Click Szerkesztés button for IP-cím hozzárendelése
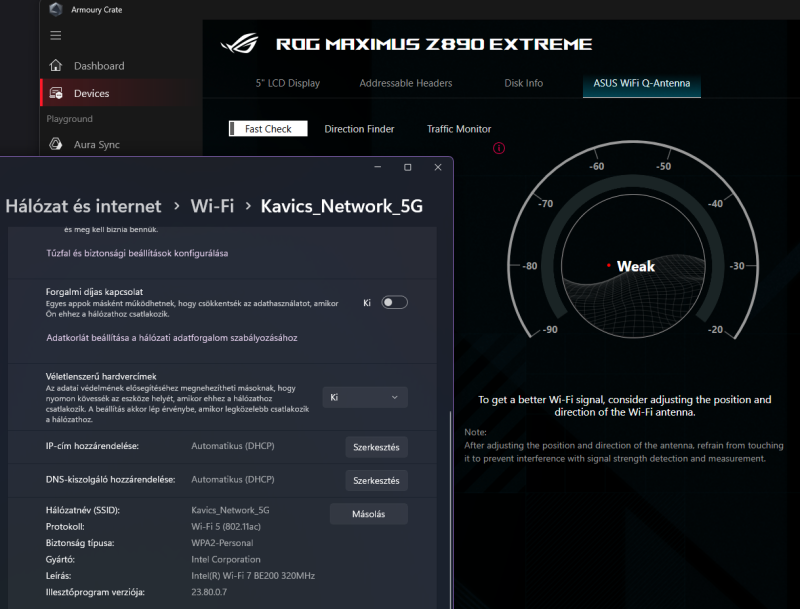The image size is (800, 609). (376, 447)
